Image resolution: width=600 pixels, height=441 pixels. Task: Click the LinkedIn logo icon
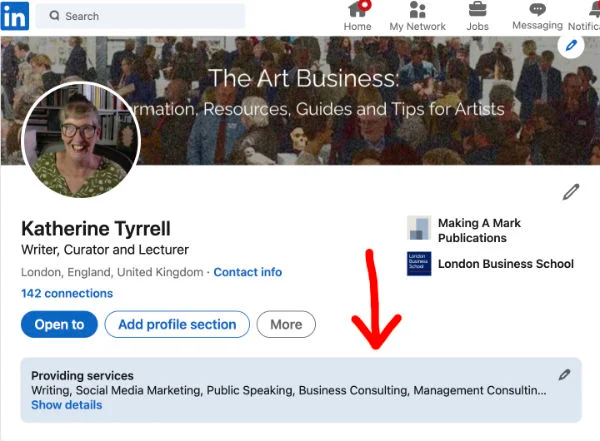(15, 16)
